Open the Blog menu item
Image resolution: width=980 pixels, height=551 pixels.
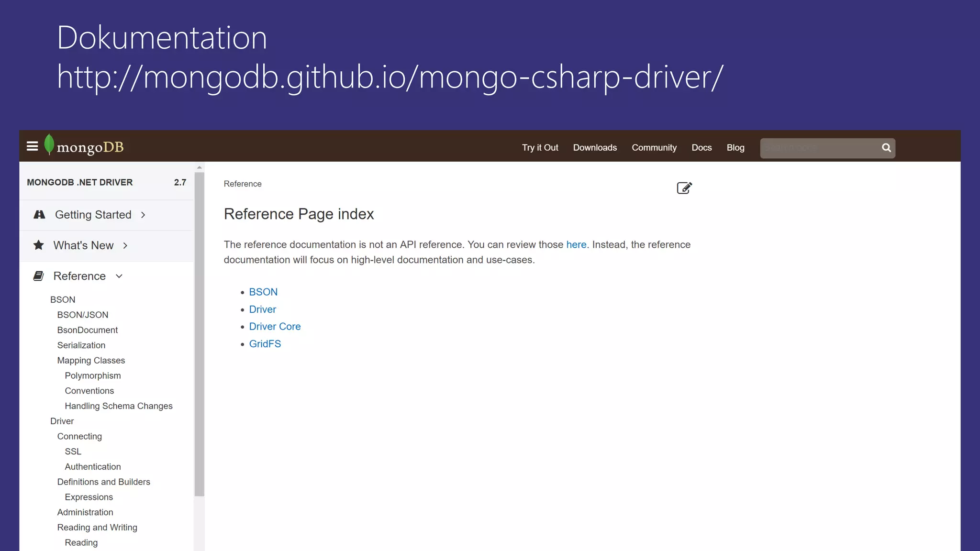coord(735,148)
